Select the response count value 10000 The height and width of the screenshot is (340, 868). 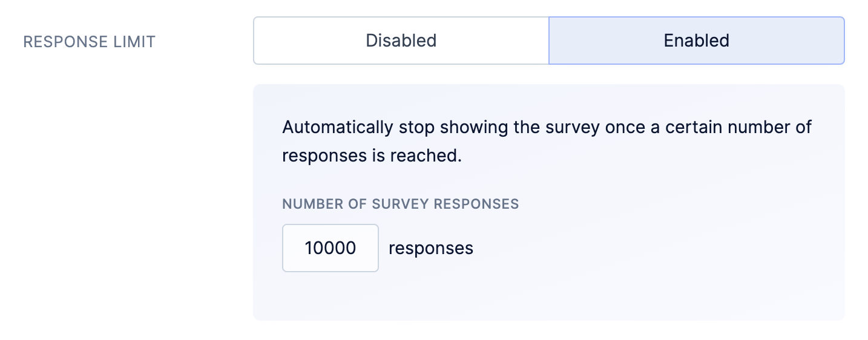point(330,248)
